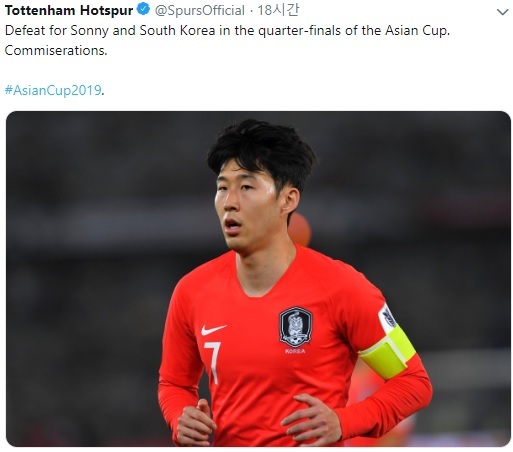
Task: Click the Korea team crest in photo
Action: tap(296, 327)
